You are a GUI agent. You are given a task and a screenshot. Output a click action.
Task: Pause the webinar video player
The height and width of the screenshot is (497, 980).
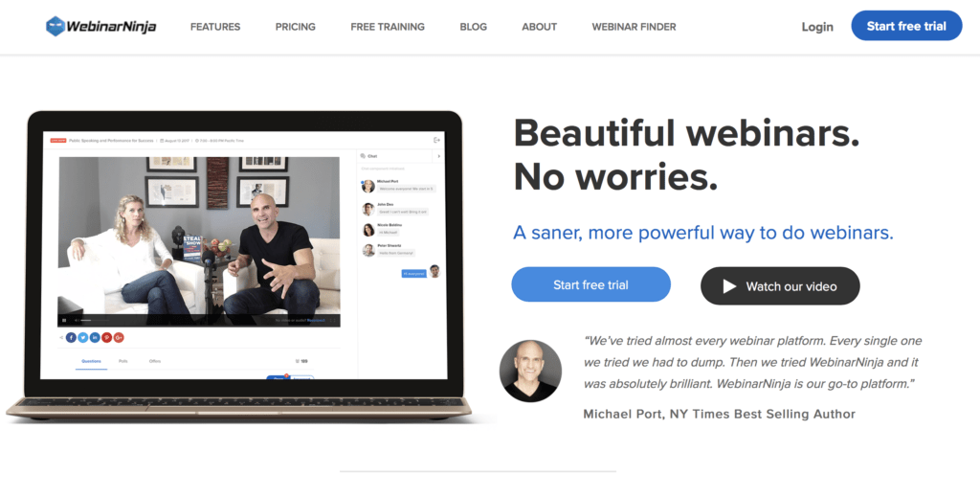click(x=64, y=321)
